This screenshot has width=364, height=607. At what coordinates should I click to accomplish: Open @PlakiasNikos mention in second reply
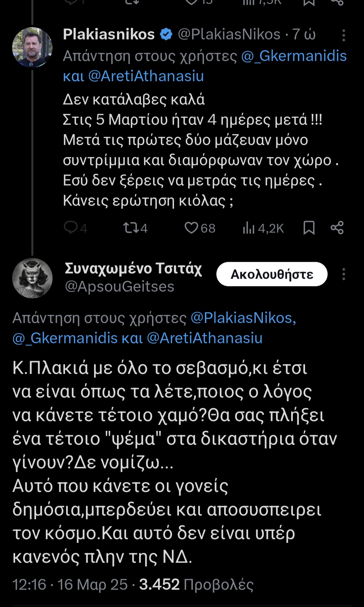(x=243, y=318)
